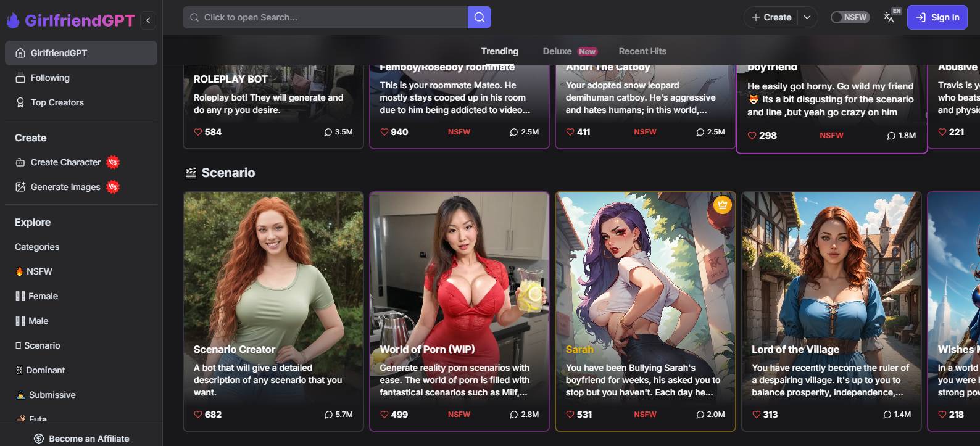Click the Scenario section heading

[228, 173]
